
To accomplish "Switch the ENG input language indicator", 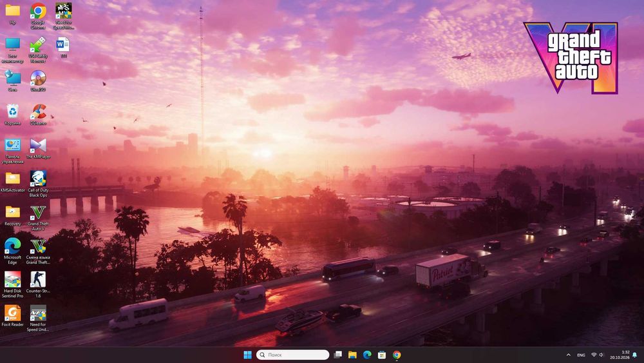I will point(581,355).
